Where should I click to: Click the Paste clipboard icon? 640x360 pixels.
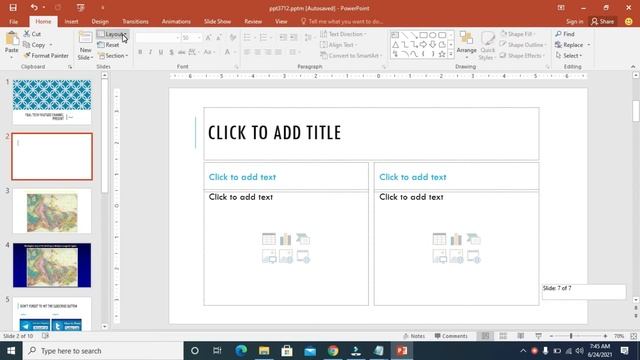pos(12,39)
